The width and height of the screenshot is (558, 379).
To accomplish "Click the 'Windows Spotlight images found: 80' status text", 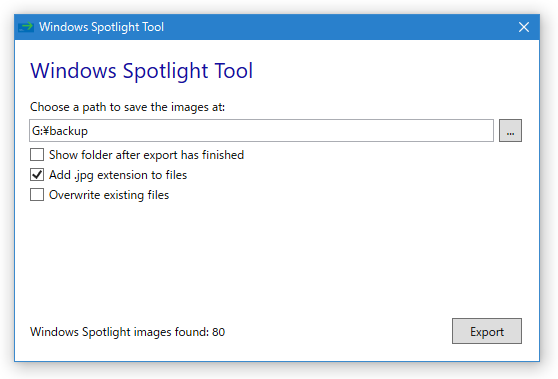I will [127, 332].
